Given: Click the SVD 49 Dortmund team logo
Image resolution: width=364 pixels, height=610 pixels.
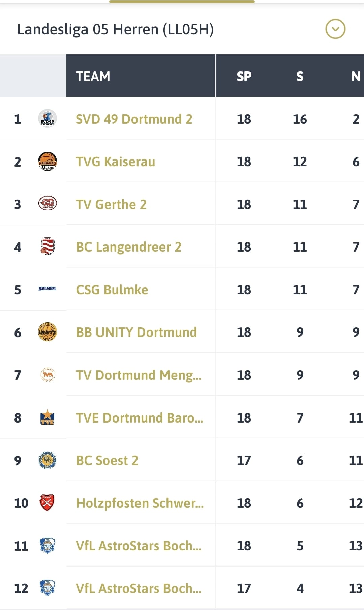Looking at the screenshot, I should pos(48,119).
